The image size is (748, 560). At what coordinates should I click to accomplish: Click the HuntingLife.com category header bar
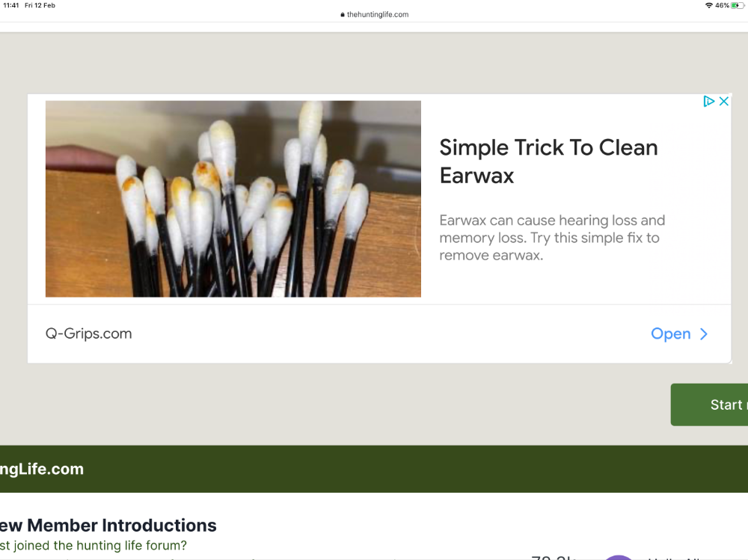click(x=374, y=469)
